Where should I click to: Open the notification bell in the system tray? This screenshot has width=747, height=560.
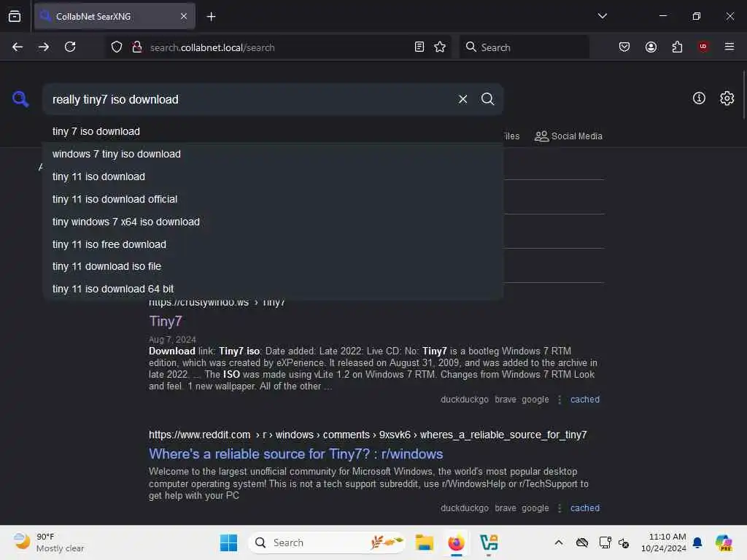pyautogui.click(x=697, y=542)
